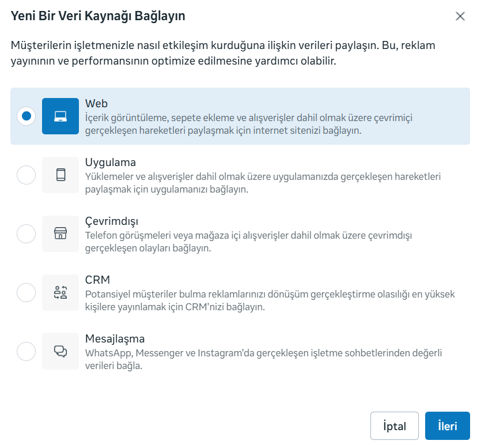Viewport: 477px width, 448px height.
Task: Click the "Çevrimdışı" option title
Action: point(111,221)
